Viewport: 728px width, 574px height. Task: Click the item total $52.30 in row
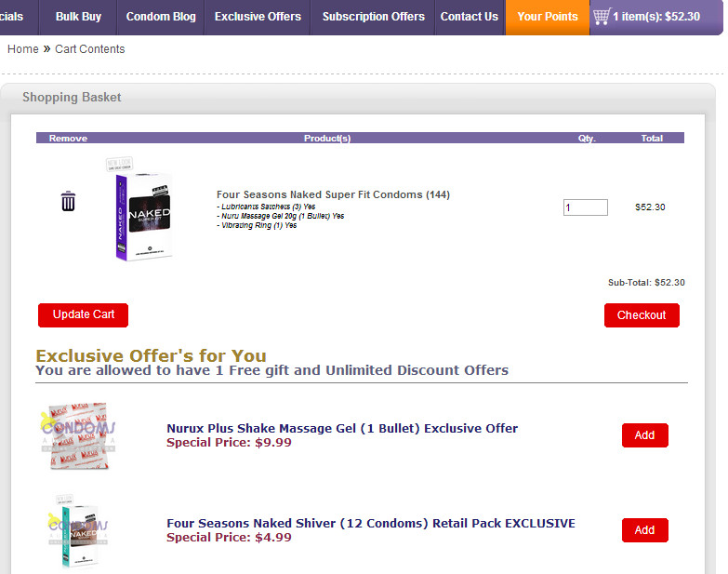pos(650,207)
